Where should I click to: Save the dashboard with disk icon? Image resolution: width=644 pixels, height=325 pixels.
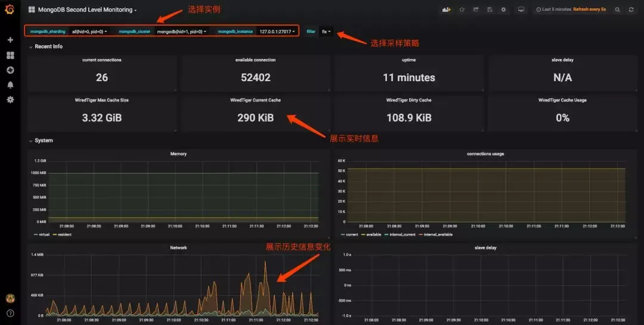[x=490, y=10]
